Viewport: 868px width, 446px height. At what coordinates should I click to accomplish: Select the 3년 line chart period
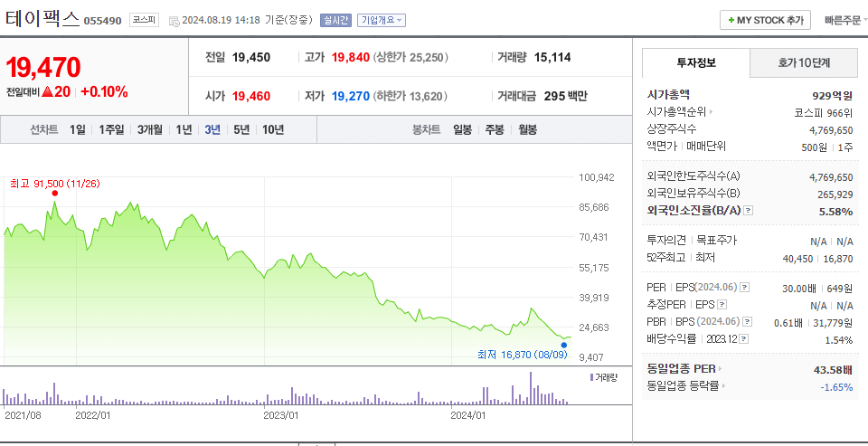[x=212, y=129]
